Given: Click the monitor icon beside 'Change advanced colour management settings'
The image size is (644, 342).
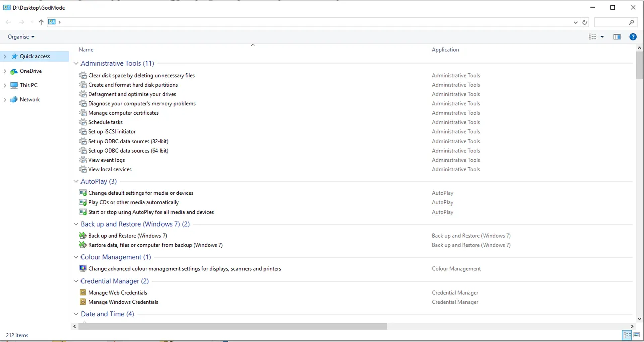Looking at the screenshot, I should point(83,268).
